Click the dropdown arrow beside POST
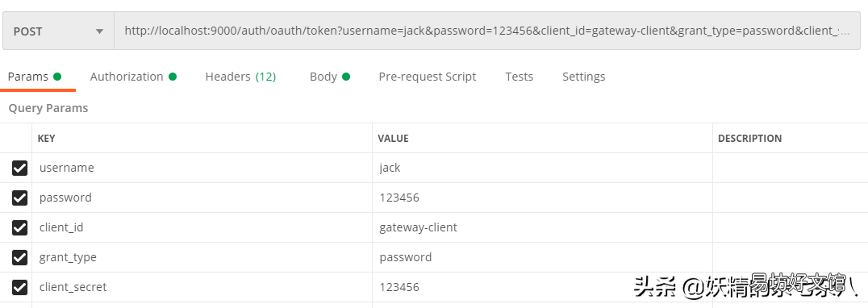 click(x=100, y=31)
